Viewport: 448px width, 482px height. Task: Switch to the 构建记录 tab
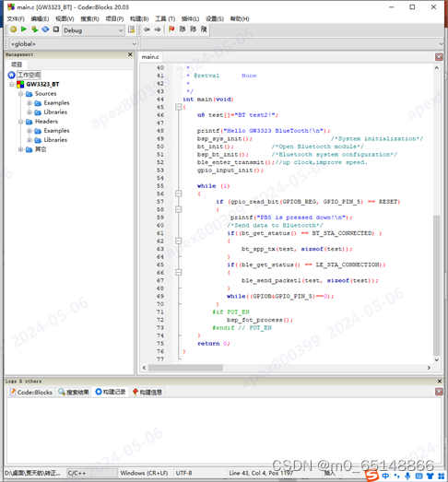[x=110, y=392]
